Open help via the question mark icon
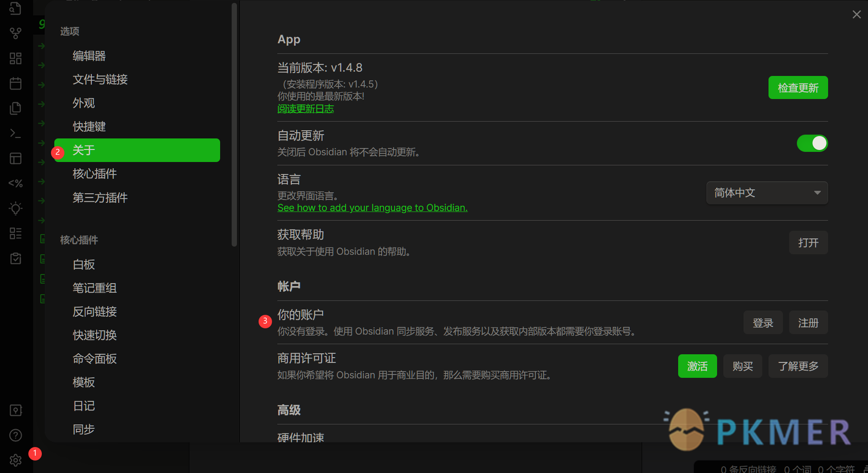This screenshot has height=473, width=868. coord(16,435)
